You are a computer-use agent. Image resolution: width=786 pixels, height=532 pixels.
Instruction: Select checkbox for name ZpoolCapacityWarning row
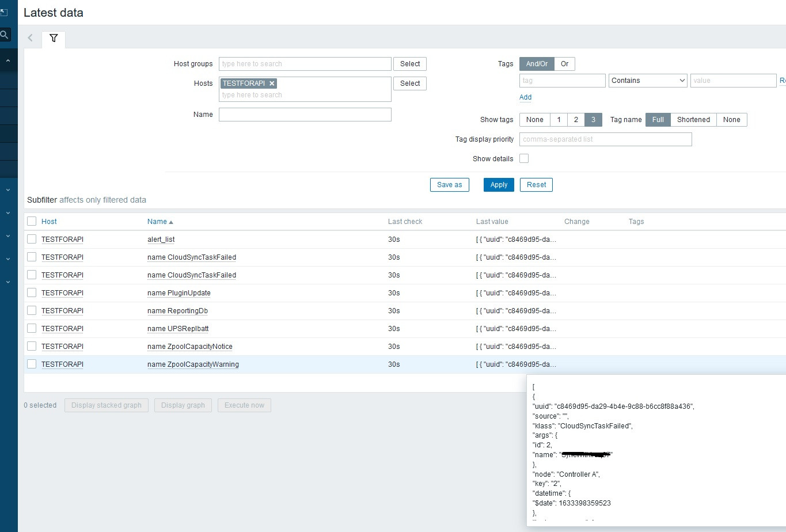[x=32, y=364]
